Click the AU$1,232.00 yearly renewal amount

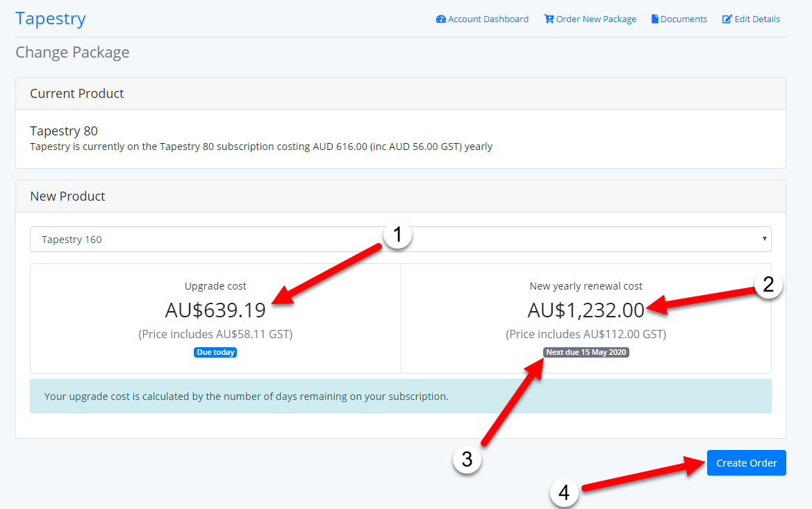point(586,309)
